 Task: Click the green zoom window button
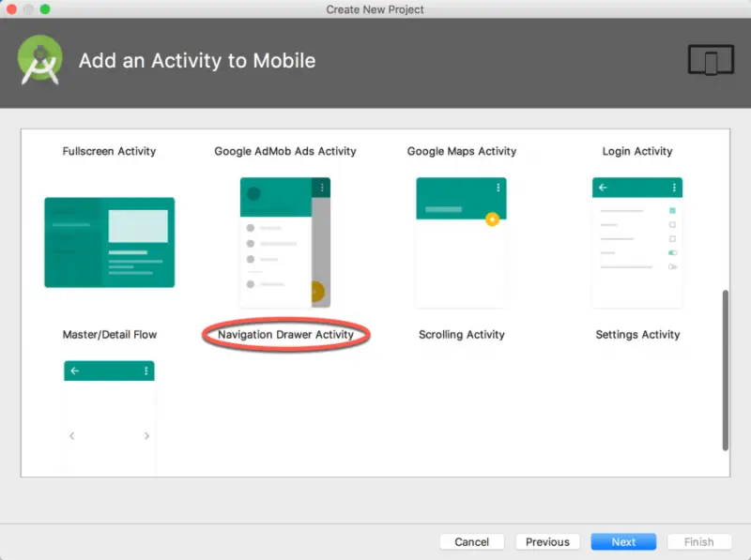coord(44,9)
